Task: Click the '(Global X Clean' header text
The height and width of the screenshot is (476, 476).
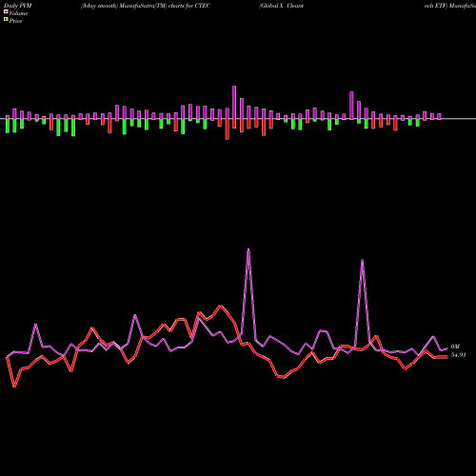Action: (281, 6)
